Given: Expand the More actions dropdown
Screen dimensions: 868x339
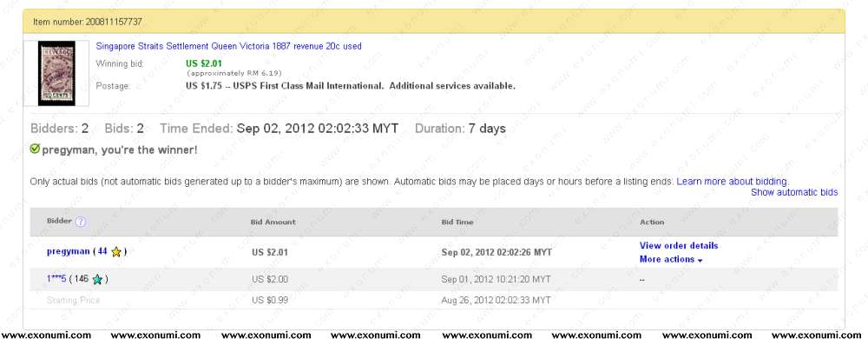Looking at the screenshot, I should [671, 259].
